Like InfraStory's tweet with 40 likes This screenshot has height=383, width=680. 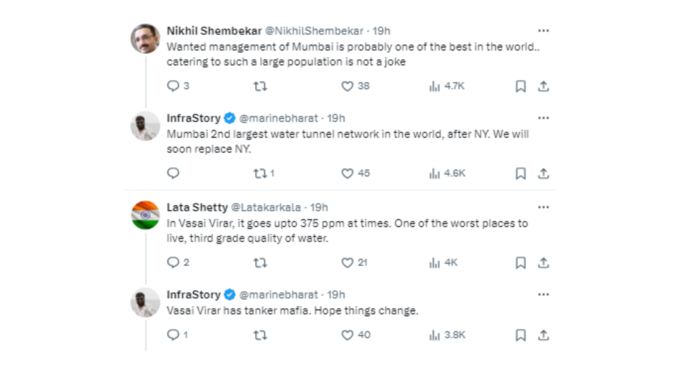pyautogui.click(x=347, y=335)
